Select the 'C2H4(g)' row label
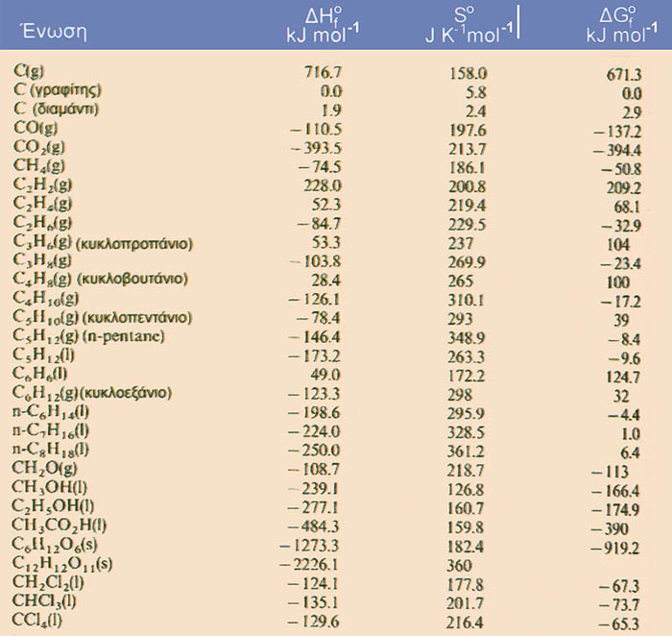 (42, 204)
